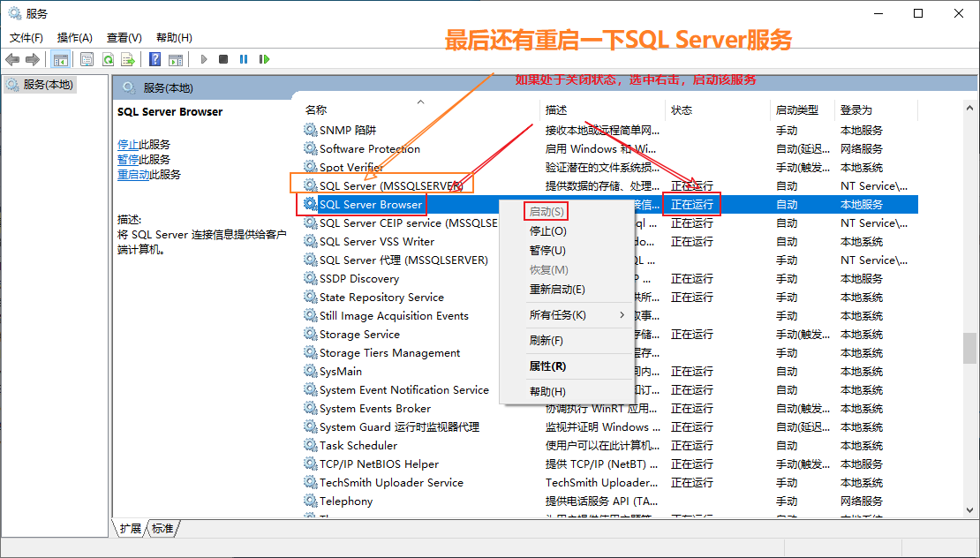Stop the service via the black square toolbar icon
Screen dimensions: 980x558
click(x=222, y=59)
